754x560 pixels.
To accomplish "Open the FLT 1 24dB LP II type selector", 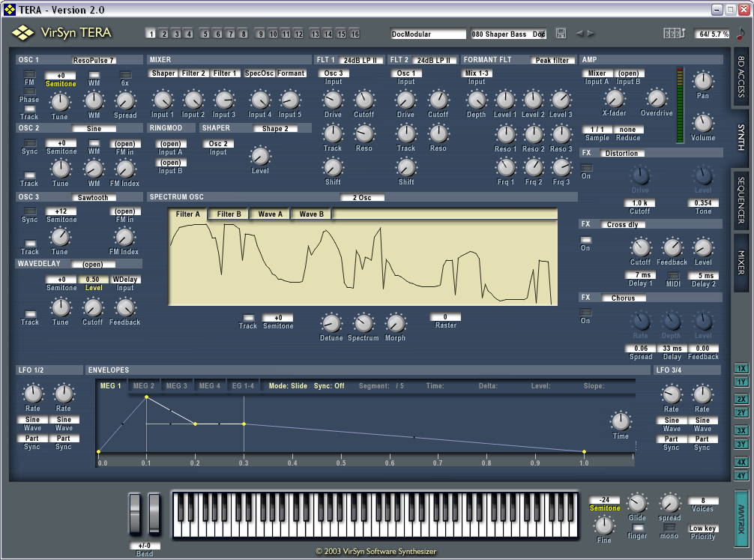I will click(x=361, y=60).
